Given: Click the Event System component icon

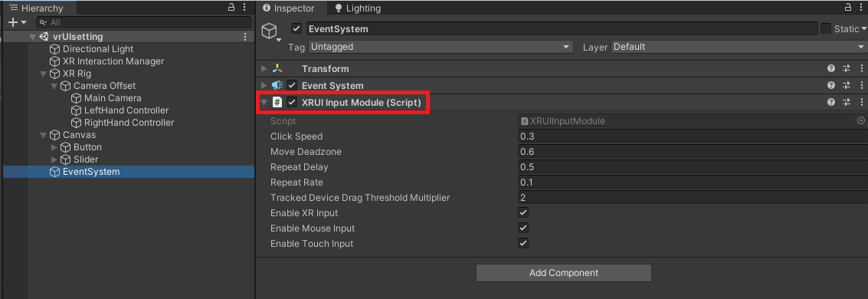Looking at the screenshot, I should (277, 85).
